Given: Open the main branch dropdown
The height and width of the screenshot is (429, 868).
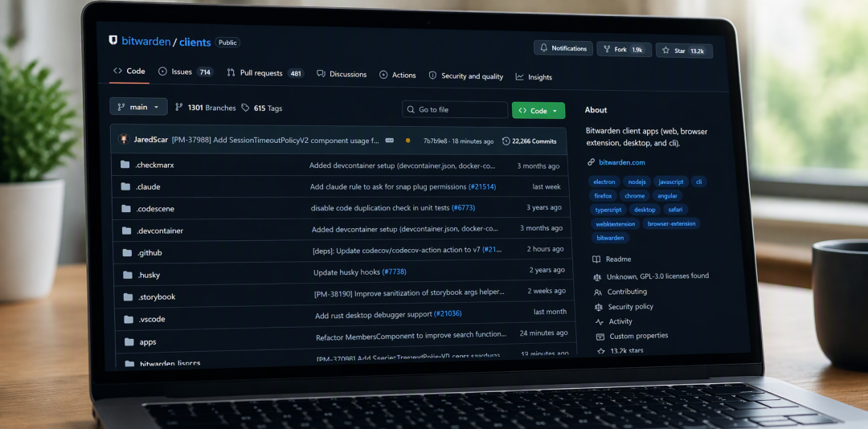Looking at the screenshot, I should point(139,107).
